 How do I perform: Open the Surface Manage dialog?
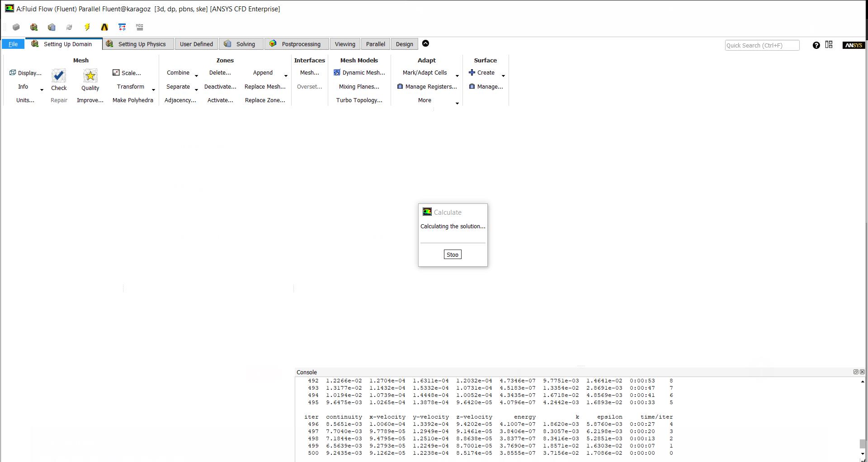[486, 87]
